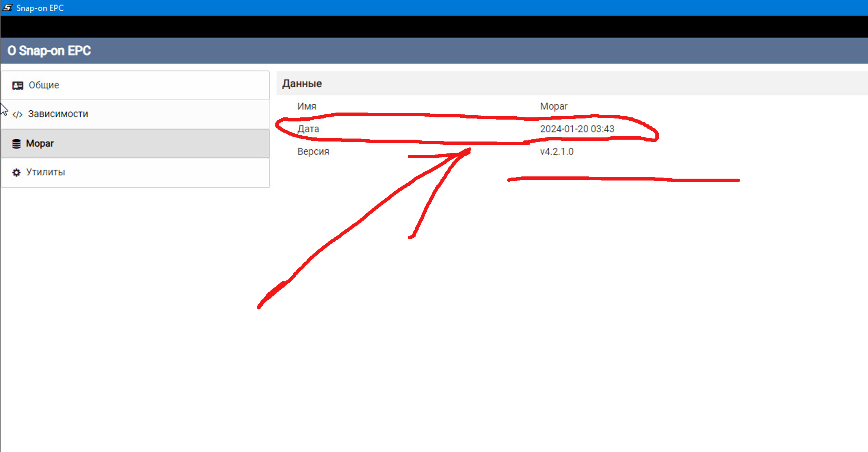Click the О Snap-on EPC header title
Viewport: 868px width, 452px height.
pyautogui.click(x=49, y=51)
